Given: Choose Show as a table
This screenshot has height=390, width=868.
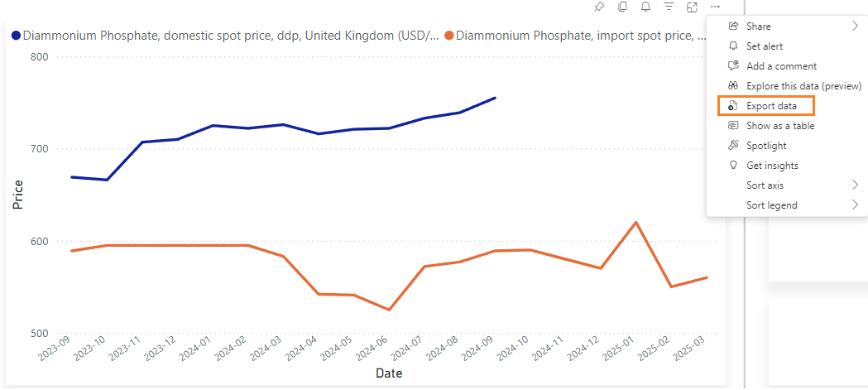Looking at the screenshot, I should coord(780,126).
